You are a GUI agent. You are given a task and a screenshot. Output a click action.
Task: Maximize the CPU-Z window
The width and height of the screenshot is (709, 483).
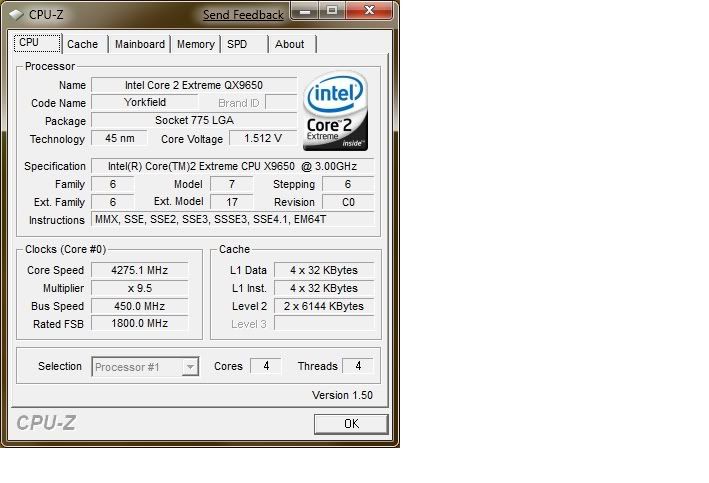pos(332,10)
